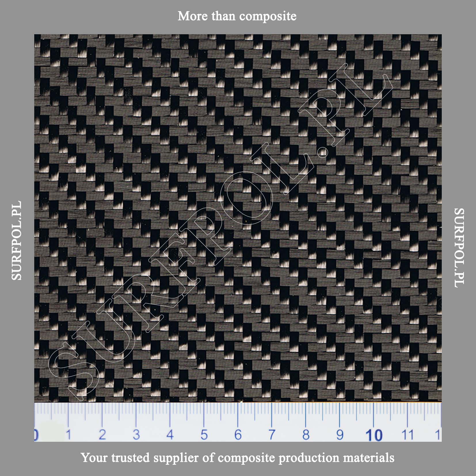Click the number 3 on the ruler
Screen dimensions: 476x476
point(136,435)
